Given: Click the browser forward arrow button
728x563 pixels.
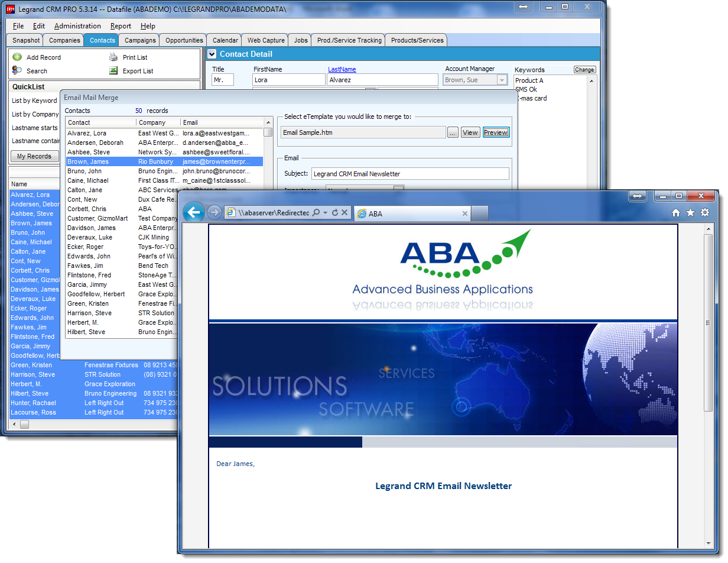Looking at the screenshot, I should click(x=214, y=212).
